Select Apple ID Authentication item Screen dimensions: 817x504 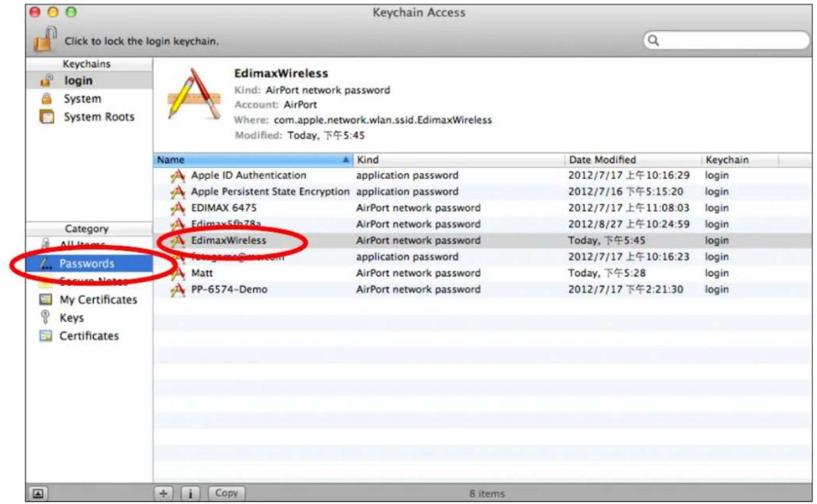pos(249,175)
